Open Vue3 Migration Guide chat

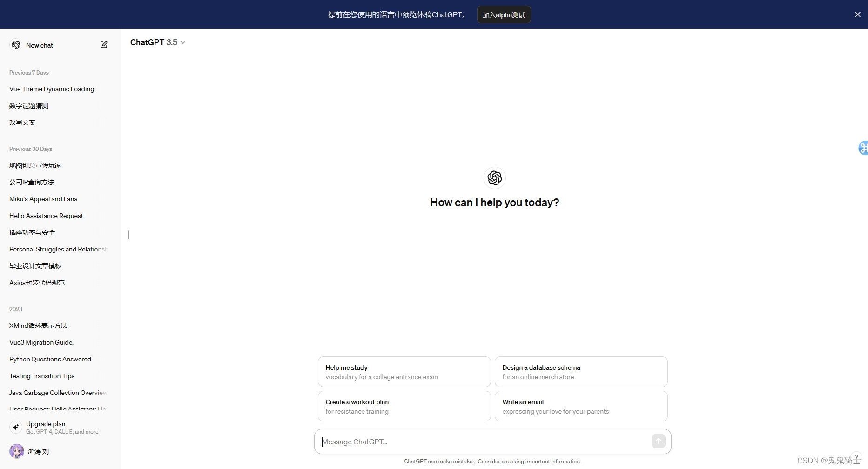coord(58,342)
